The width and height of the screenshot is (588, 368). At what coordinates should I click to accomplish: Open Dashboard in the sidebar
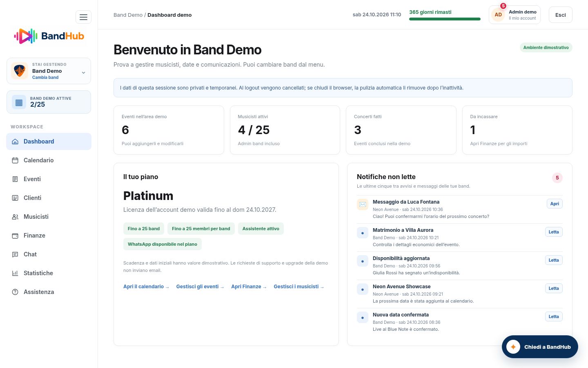49,141
